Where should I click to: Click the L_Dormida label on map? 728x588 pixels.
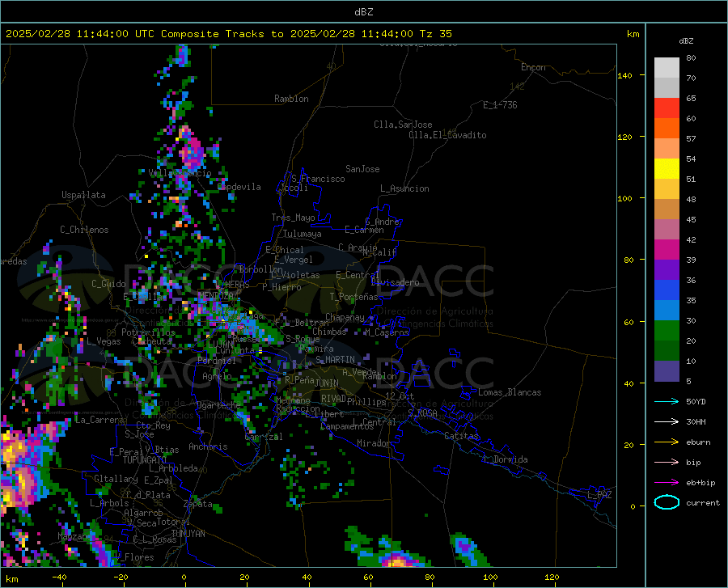pos(506,459)
